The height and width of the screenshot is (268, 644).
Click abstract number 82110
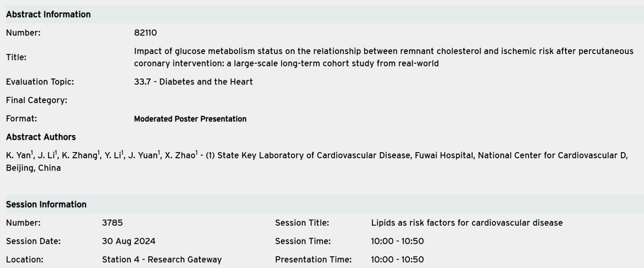(x=145, y=33)
